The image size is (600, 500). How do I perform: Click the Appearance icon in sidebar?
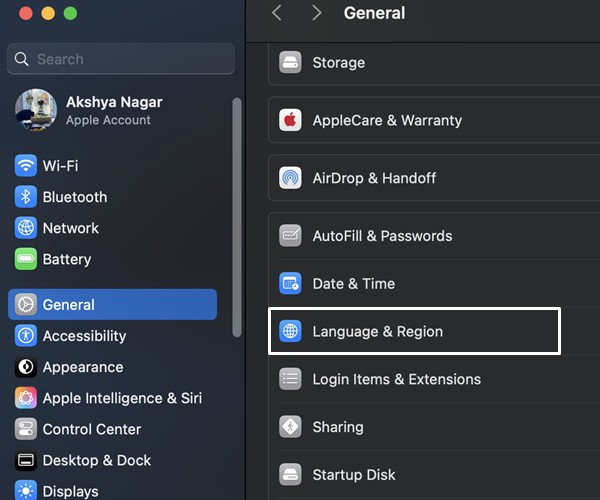(26, 367)
